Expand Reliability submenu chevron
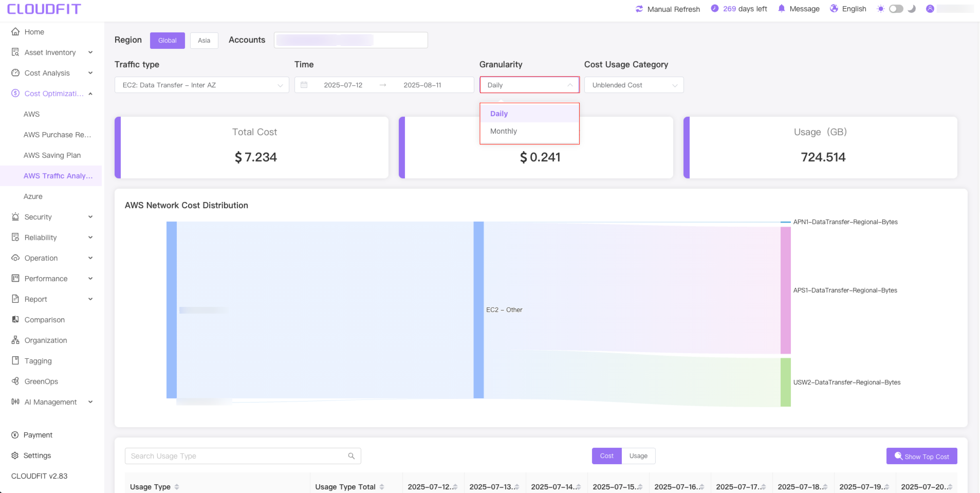Image resolution: width=980 pixels, height=493 pixels. point(90,237)
